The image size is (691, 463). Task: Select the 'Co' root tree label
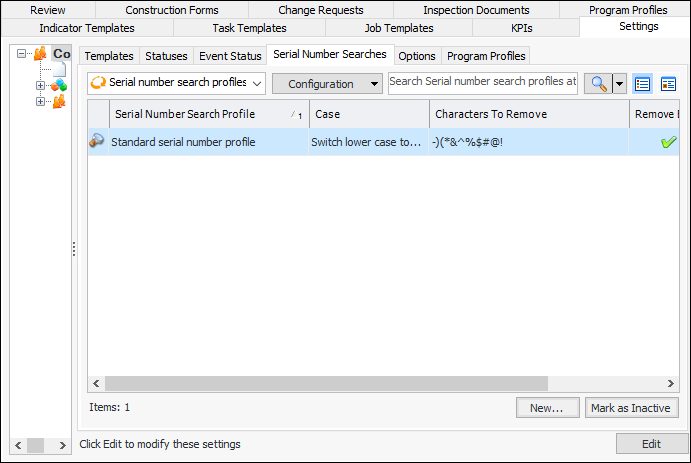62,54
